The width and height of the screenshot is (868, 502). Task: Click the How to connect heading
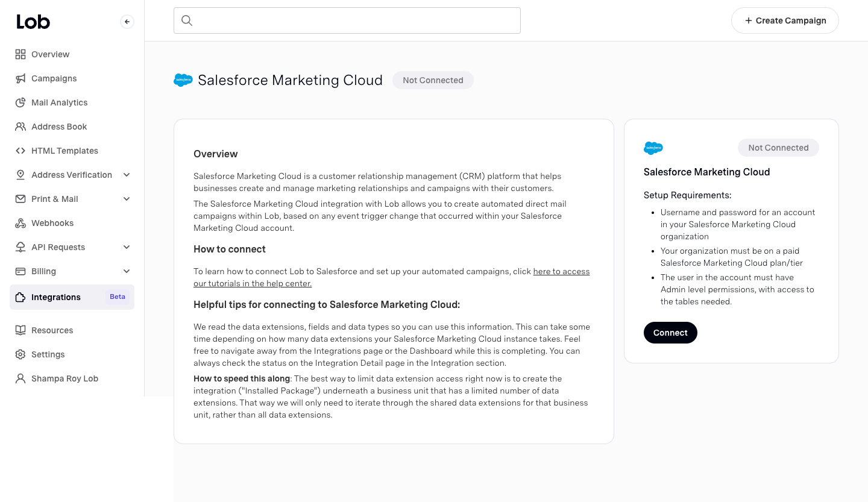tap(230, 249)
